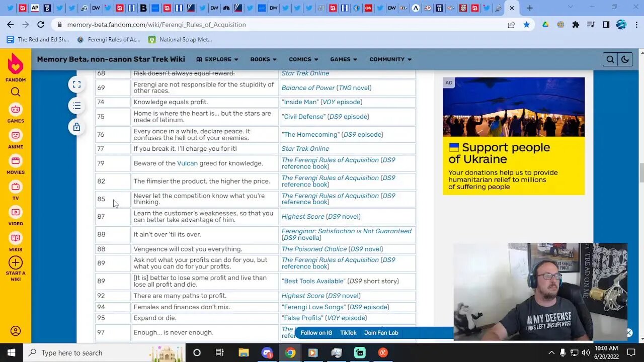Click Join Fan Lab button
The width and height of the screenshot is (644, 362).
click(x=381, y=333)
